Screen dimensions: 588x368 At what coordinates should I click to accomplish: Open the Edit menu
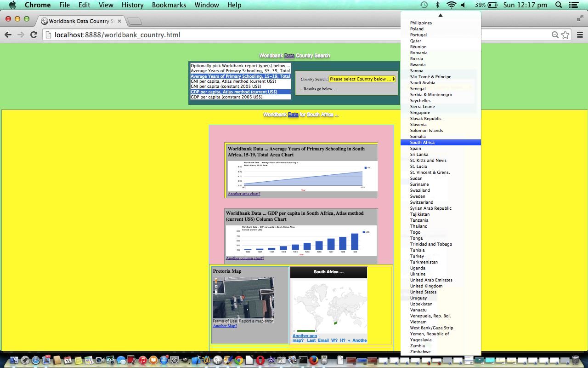(x=84, y=5)
